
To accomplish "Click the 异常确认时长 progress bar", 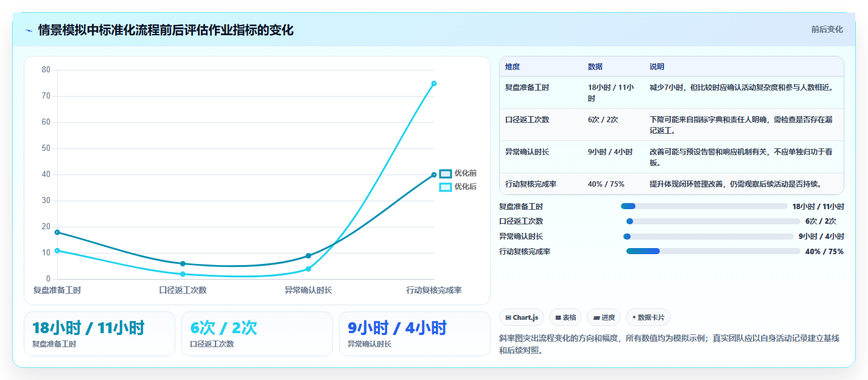I will click(x=709, y=237).
